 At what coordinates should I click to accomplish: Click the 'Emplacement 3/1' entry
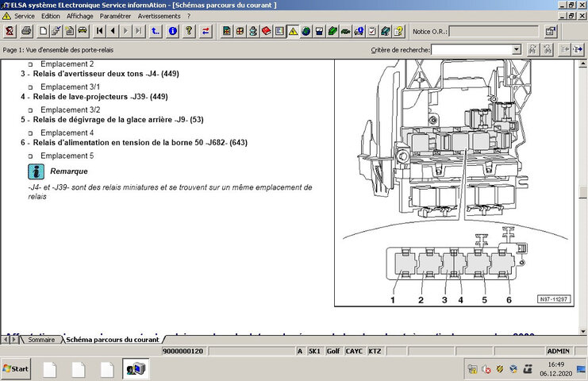70,87
